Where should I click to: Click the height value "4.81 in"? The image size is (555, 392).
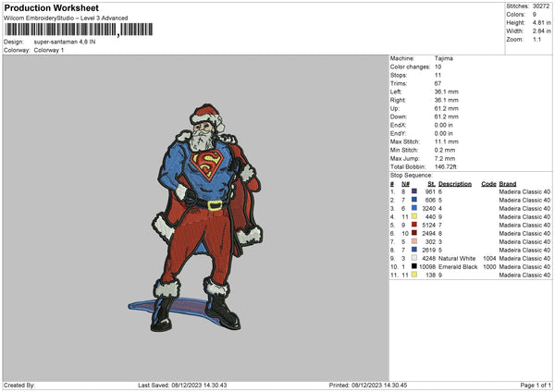pos(541,22)
